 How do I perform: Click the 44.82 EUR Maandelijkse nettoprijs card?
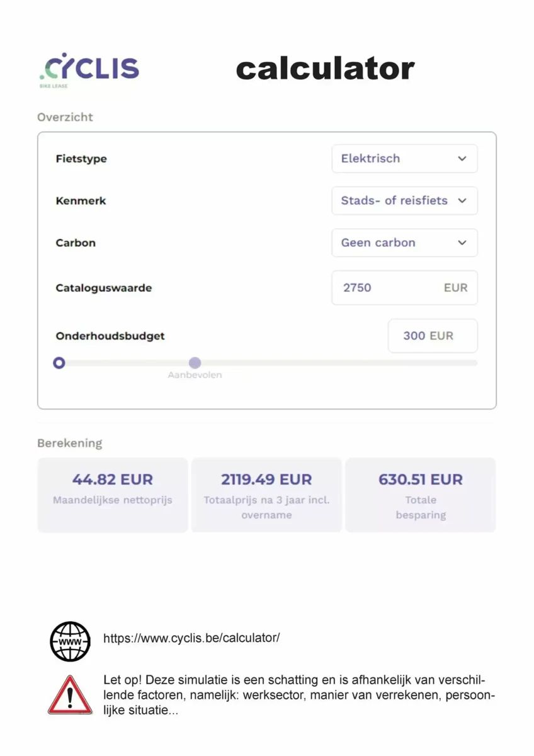[x=113, y=495]
